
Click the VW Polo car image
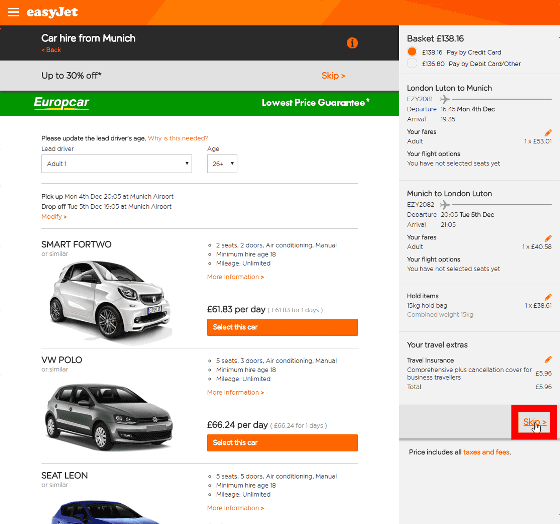(109, 416)
